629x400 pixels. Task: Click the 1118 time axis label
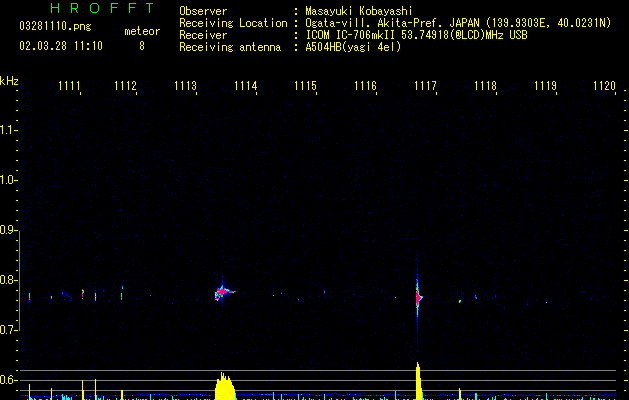point(485,86)
